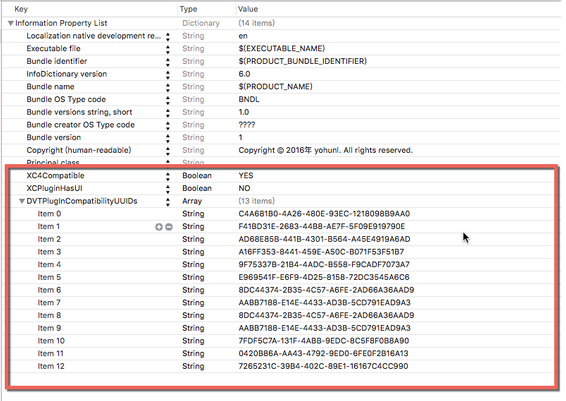Click the Value column header
This screenshot has height=401, width=566.
[x=248, y=9]
